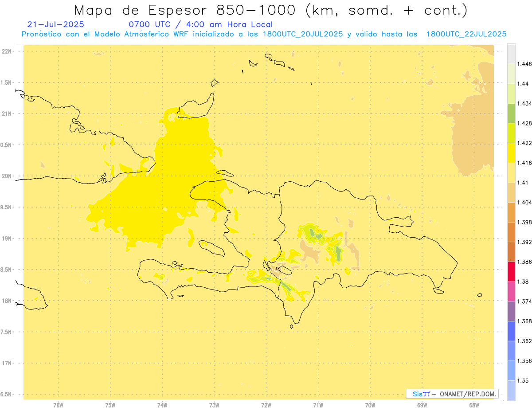This screenshot has width=532, height=411.
Task: Click the '74W' longitude label
Action: pos(162,405)
